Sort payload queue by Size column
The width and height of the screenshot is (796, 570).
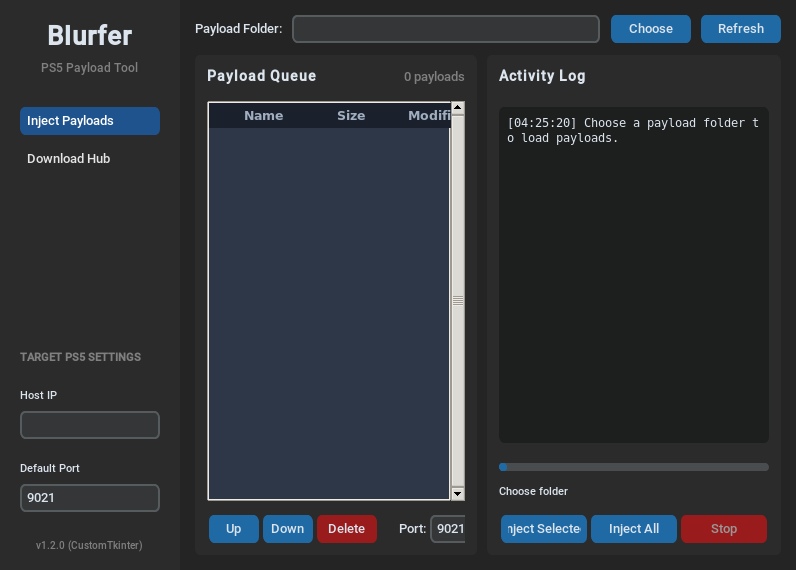[351, 116]
